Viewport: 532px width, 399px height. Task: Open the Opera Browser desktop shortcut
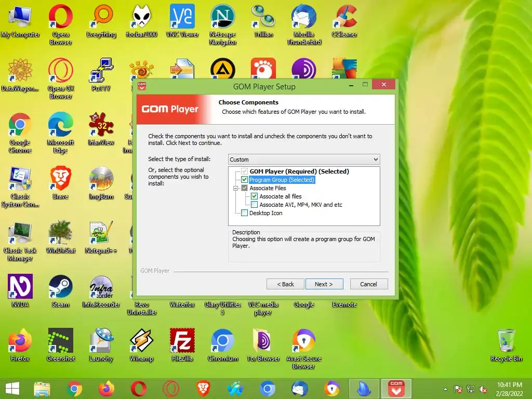(60, 24)
